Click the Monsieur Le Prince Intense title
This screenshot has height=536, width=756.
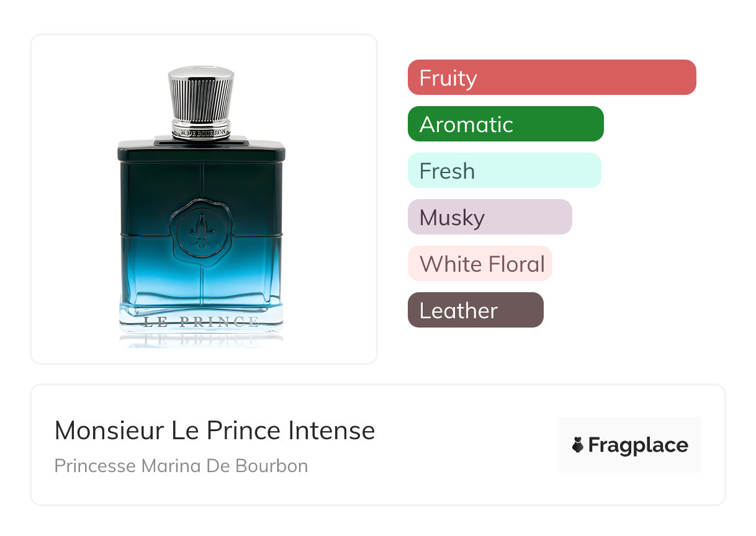pos(215,431)
